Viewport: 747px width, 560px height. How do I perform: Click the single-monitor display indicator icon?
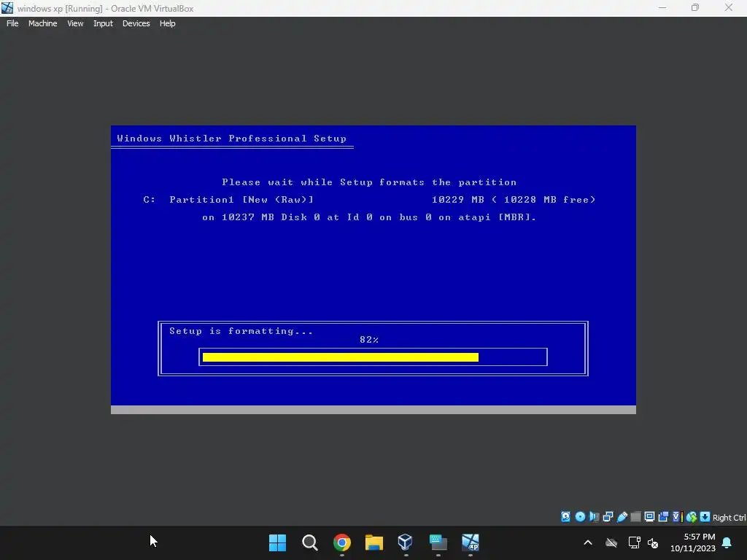click(649, 517)
